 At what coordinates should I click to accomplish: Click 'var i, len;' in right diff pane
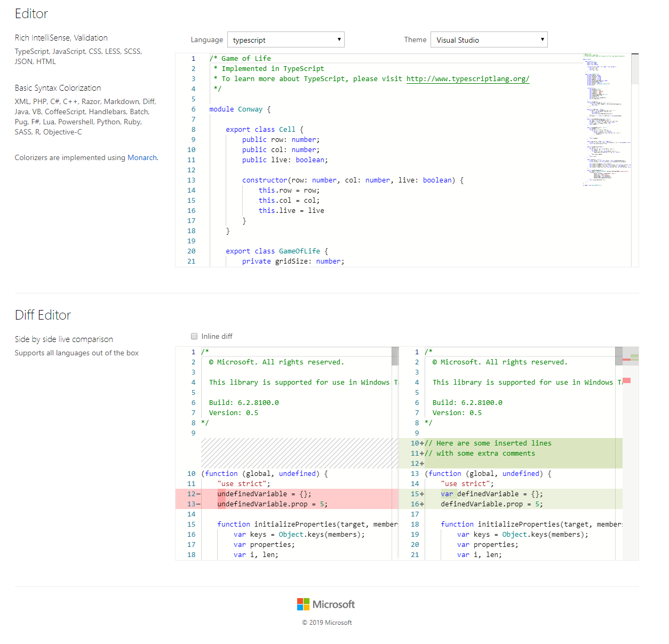480,555
